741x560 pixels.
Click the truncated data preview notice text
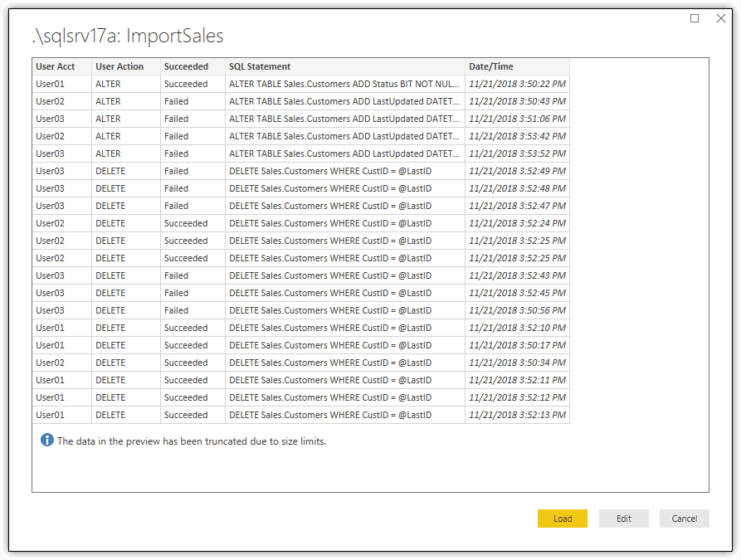click(x=192, y=441)
